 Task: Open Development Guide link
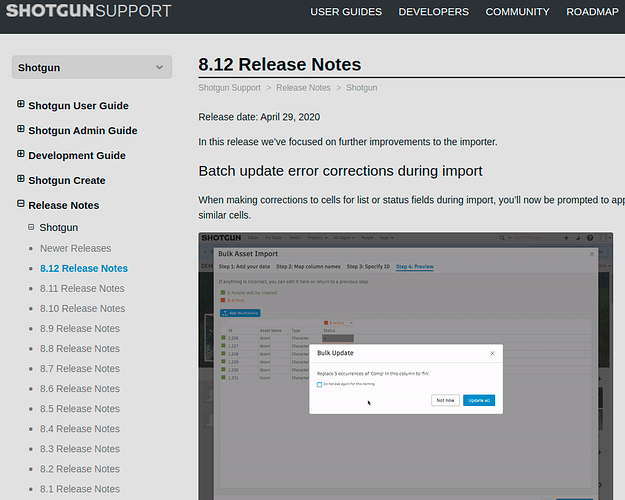(x=77, y=156)
